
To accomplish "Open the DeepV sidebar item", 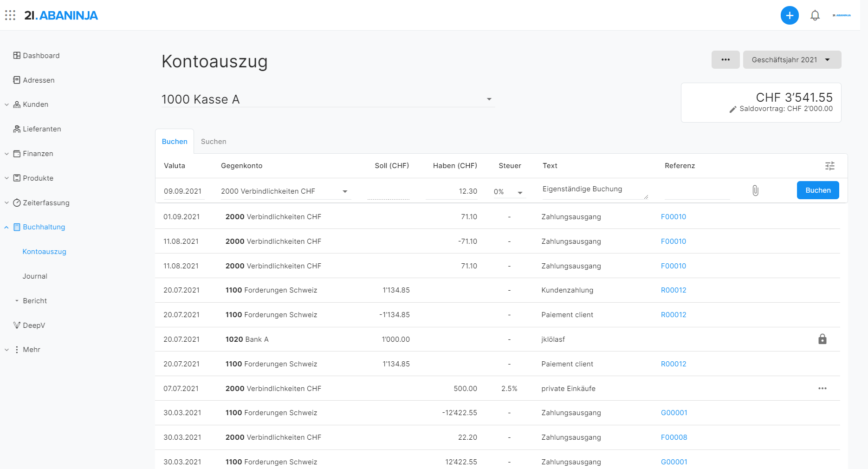I will (x=34, y=325).
